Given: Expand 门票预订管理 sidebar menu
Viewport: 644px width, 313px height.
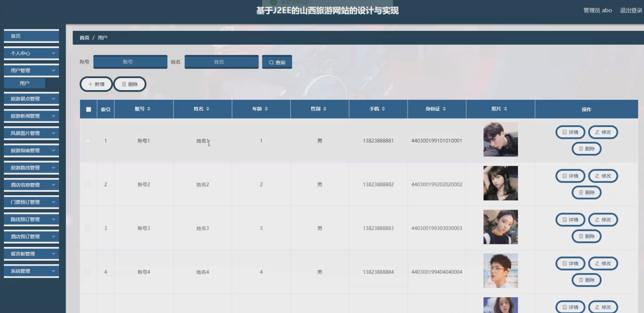Looking at the screenshot, I should tap(31, 202).
